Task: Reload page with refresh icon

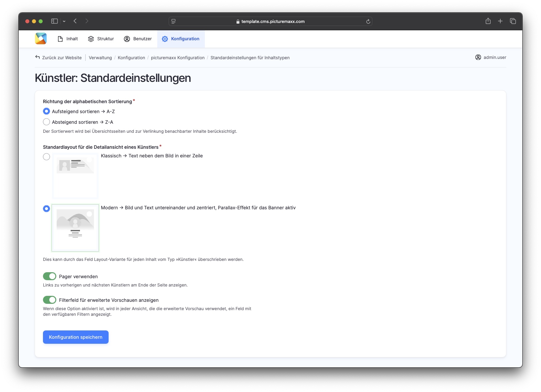Action: pos(368,22)
